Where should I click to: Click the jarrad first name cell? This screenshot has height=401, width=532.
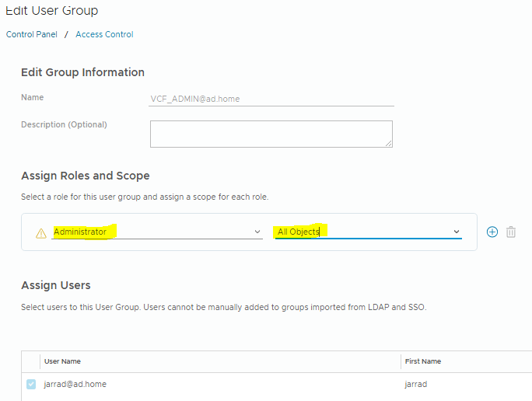(416, 384)
